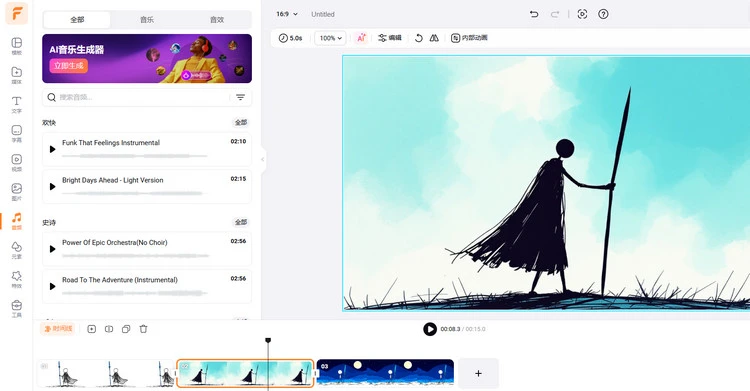Toggle the 时间线 timeline mode button
The width and height of the screenshot is (750, 391).
click(x=58, y=329)
